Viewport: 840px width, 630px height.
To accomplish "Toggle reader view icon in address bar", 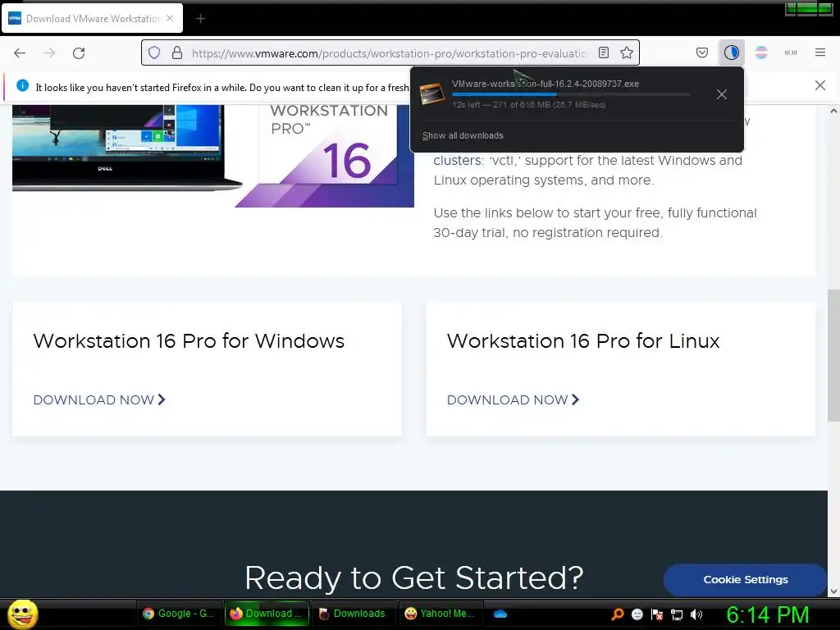I will coord(604,52).
